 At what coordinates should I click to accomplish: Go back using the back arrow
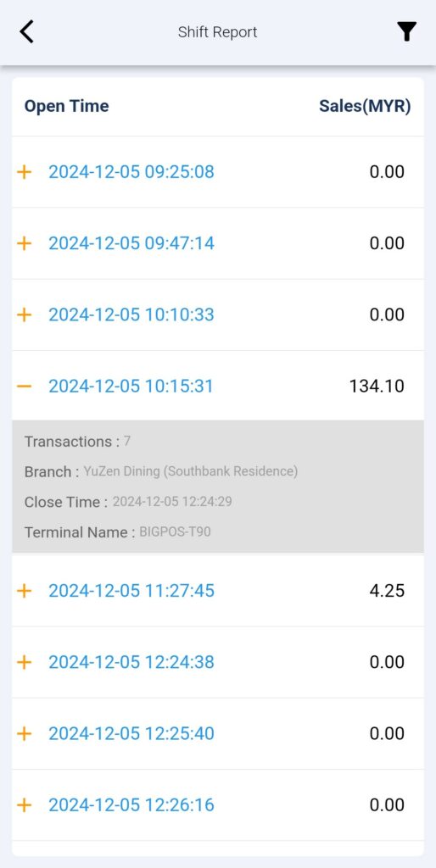click(26, 31)
